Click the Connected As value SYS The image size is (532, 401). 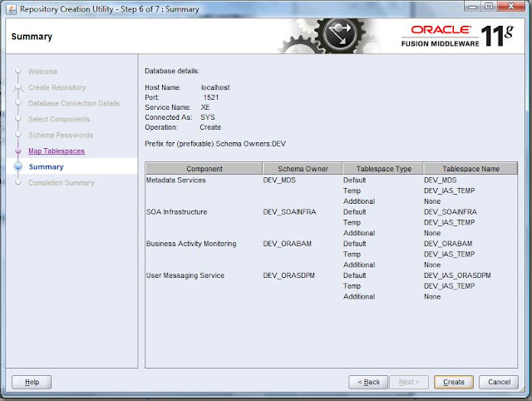[x=208, y=117]
